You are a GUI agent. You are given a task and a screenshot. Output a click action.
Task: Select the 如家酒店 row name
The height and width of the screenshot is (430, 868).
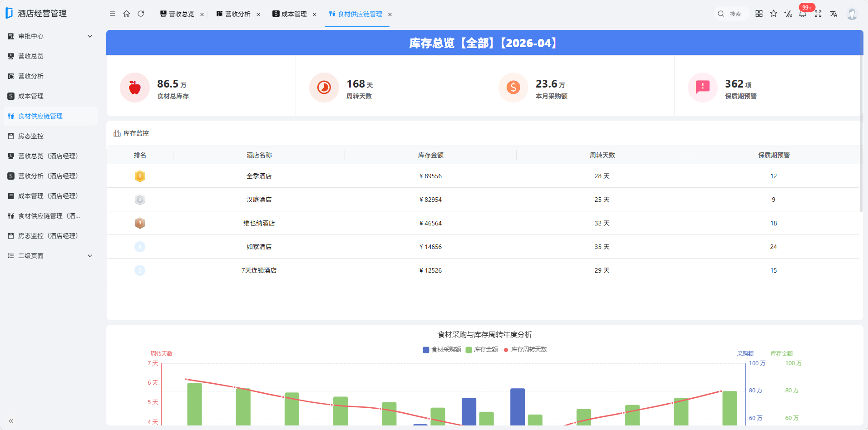[259, 247]
